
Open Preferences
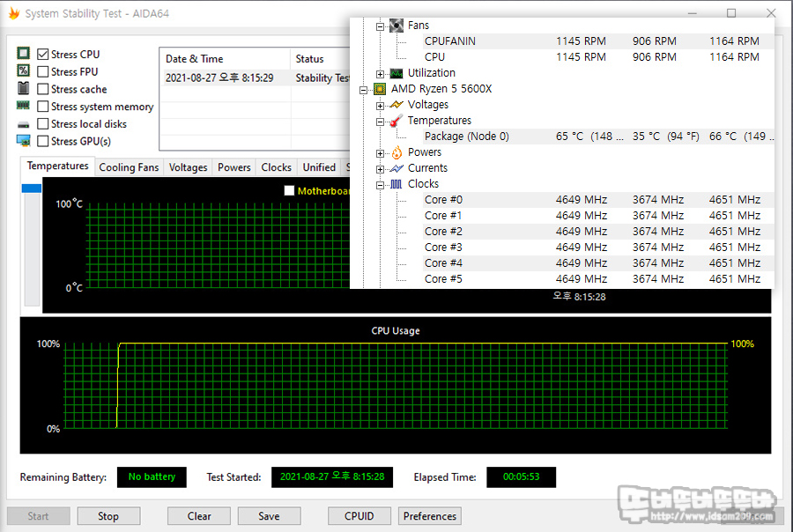tap(430, 516)
